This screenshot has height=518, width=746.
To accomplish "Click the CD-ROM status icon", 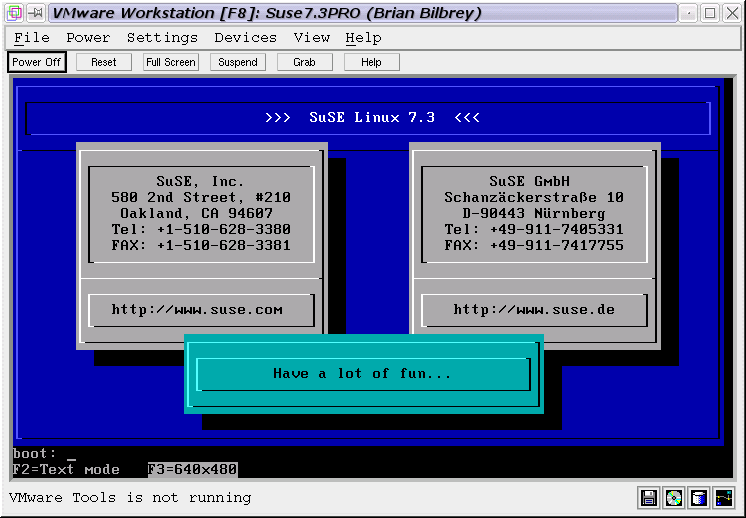I will (674, 498).
